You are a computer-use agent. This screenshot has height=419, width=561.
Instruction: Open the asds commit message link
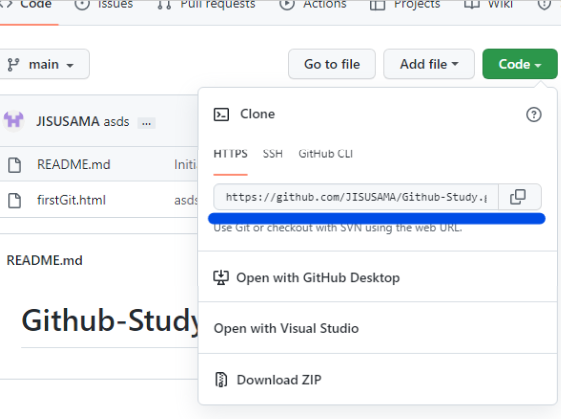point(116,122)
